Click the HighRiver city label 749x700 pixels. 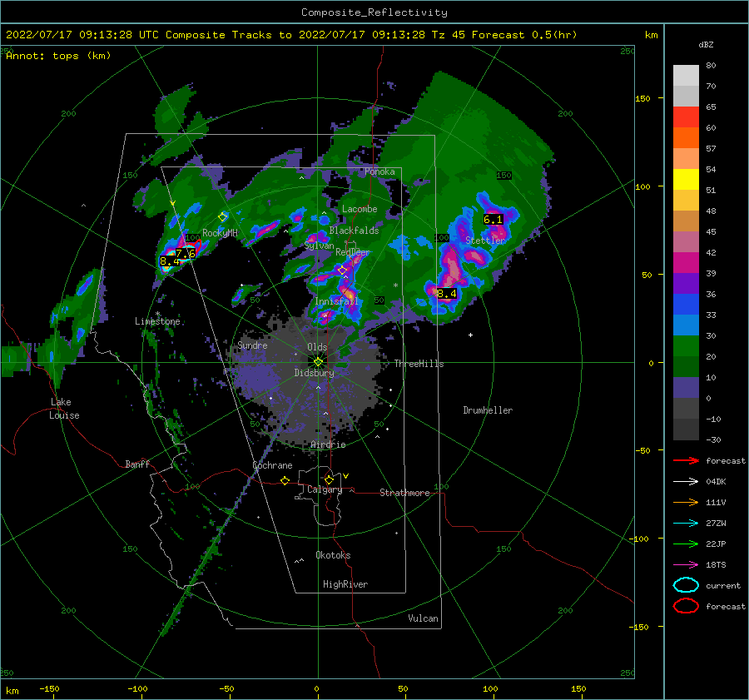pos(345,584)
